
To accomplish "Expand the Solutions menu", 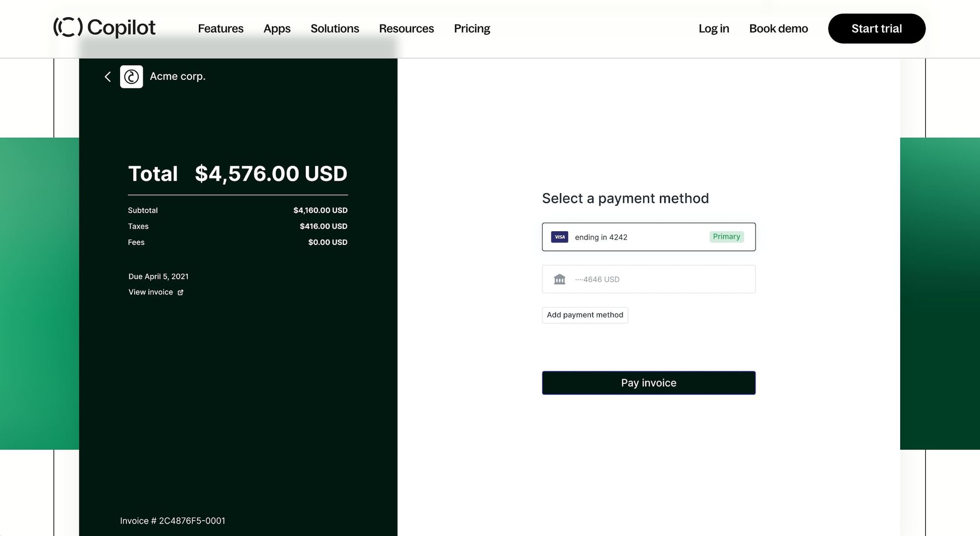I will tap(335, 28).
